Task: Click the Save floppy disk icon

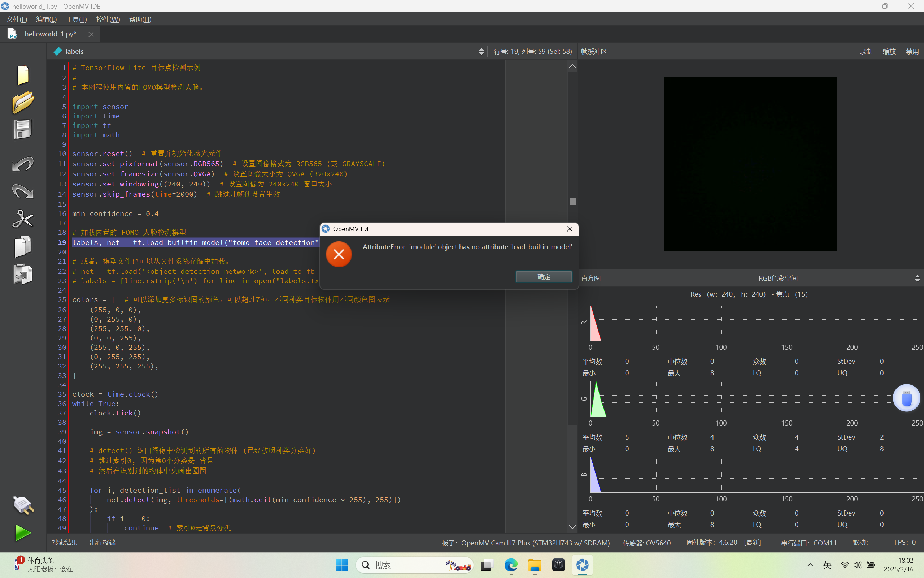Action: tap(22, 130)
